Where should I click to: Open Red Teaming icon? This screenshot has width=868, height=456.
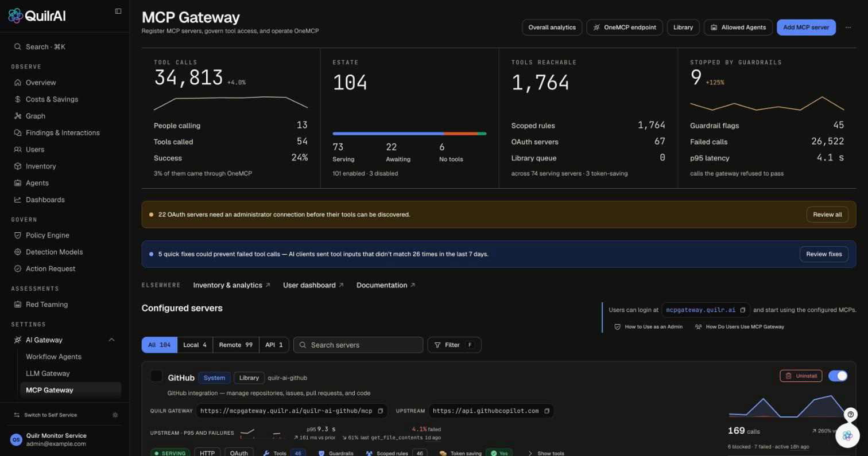point(18,305)
